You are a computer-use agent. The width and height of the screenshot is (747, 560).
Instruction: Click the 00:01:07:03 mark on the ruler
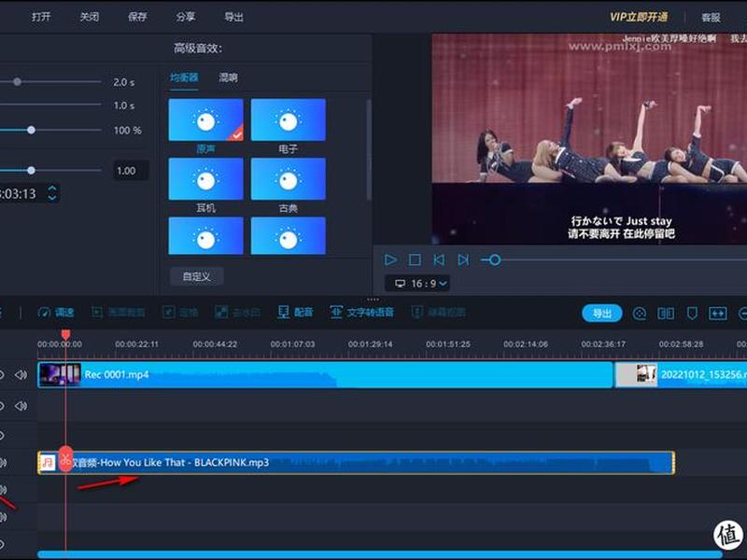292,344
